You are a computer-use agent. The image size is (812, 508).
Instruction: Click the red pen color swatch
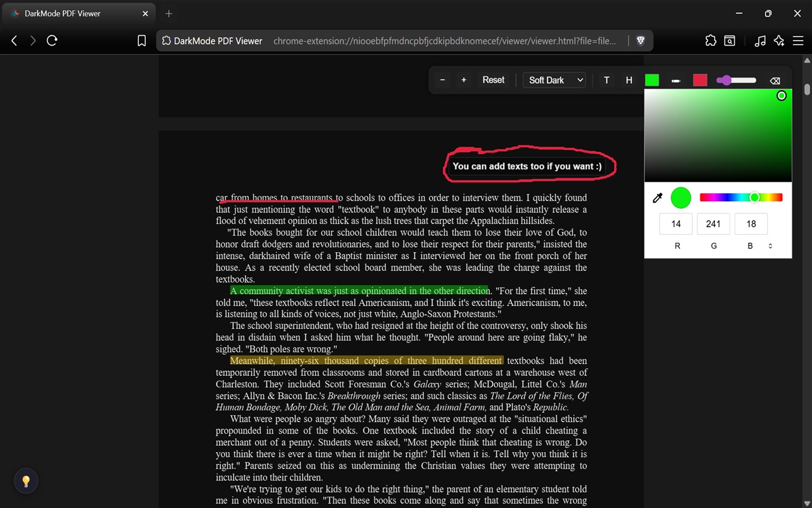(700, 80)
